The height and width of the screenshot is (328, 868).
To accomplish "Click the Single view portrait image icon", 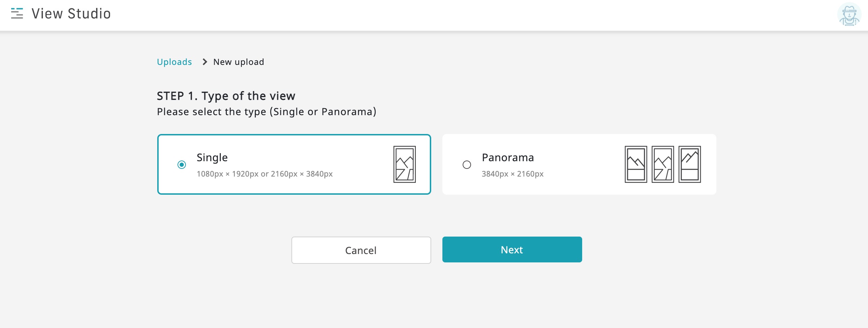I will click(x=404, y=164).
